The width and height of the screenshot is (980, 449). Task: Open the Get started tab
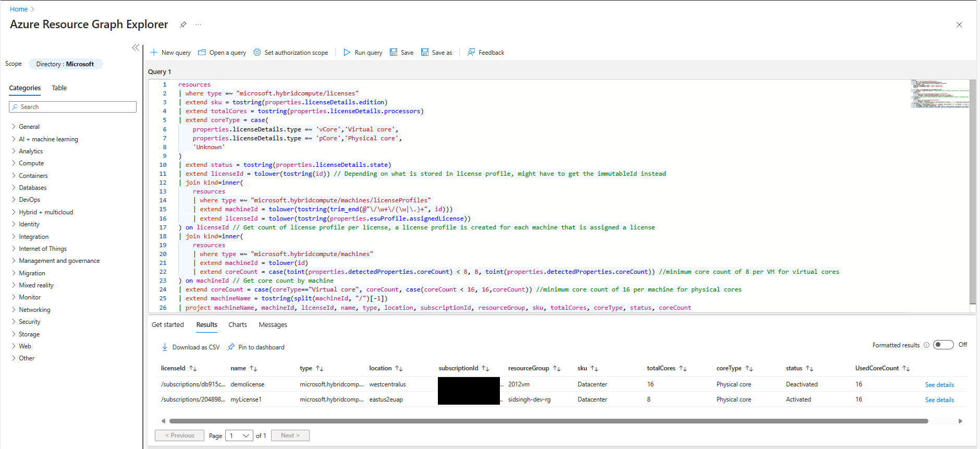[x=168, y=325]
